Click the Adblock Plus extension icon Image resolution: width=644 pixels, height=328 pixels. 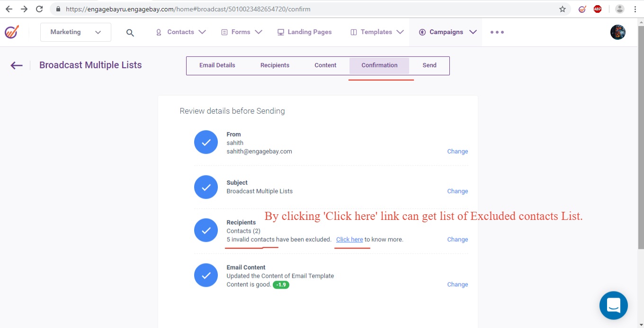[x=598, y=9]
